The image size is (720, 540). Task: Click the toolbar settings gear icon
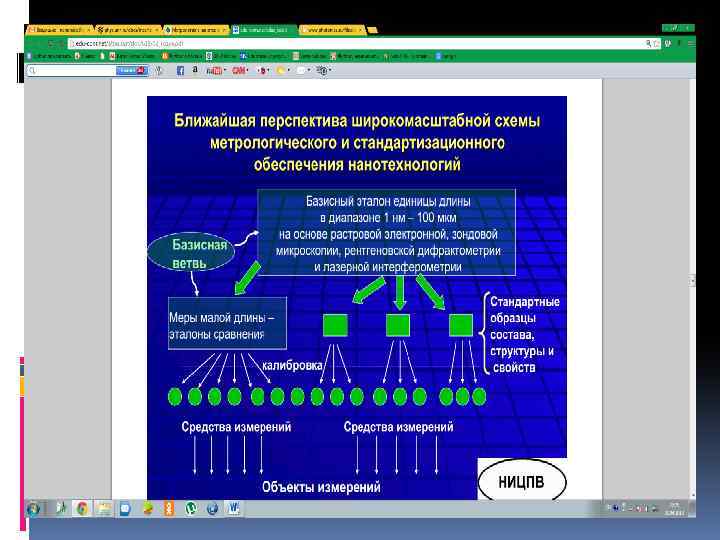(322, 71)
